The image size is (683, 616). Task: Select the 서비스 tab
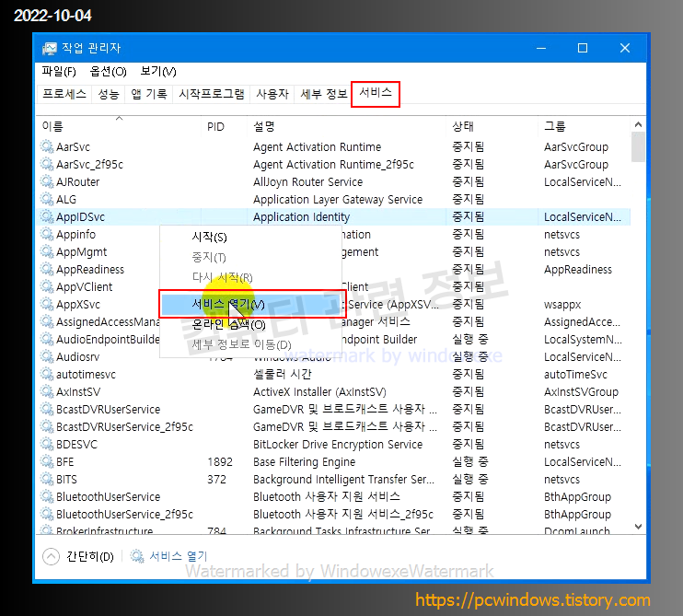click(376, 93)
